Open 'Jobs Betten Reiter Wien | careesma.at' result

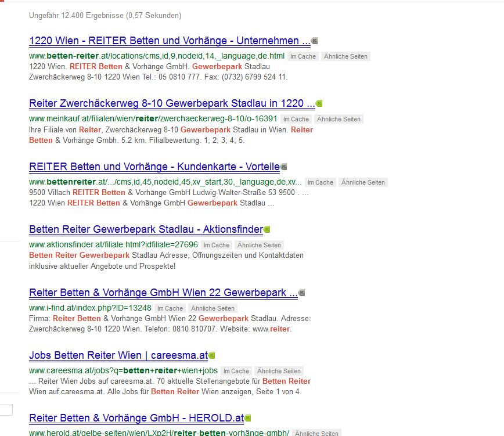pos(118,355)
